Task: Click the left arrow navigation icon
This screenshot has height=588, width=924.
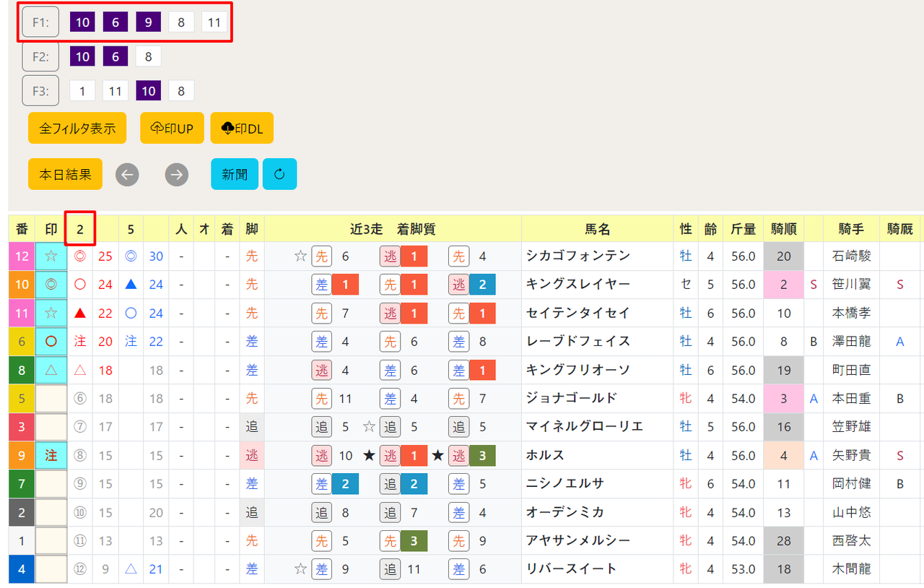Action: [x=127, y=174]
